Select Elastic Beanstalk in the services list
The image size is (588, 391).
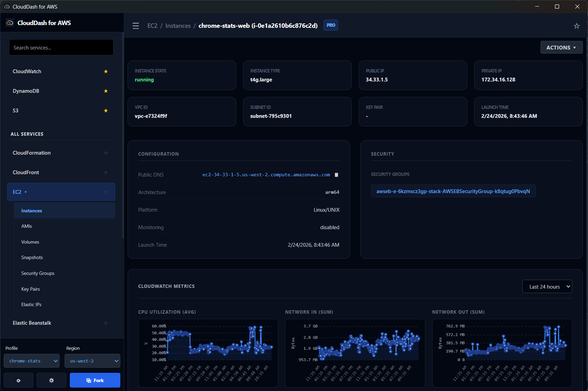pyautogui.click(x=32, y=323)
